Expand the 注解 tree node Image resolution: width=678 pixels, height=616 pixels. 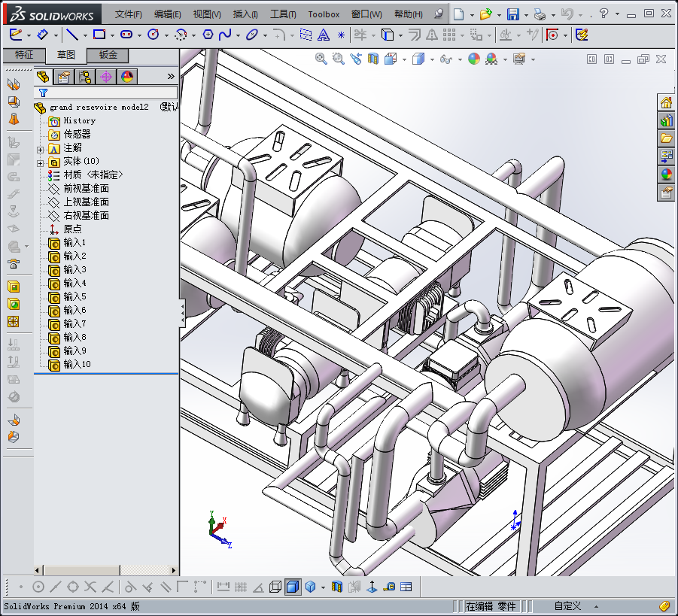[x=41, y=148]
